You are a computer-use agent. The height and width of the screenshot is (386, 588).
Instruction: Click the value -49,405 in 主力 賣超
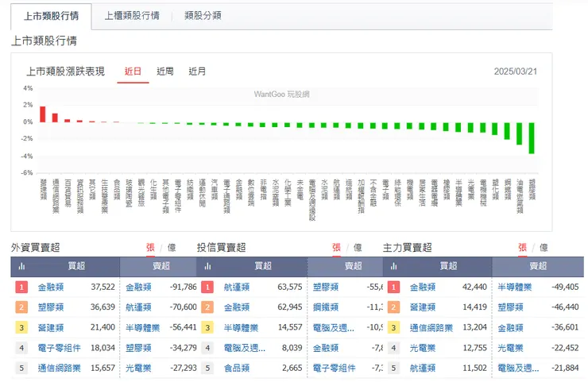click(565, 287)
